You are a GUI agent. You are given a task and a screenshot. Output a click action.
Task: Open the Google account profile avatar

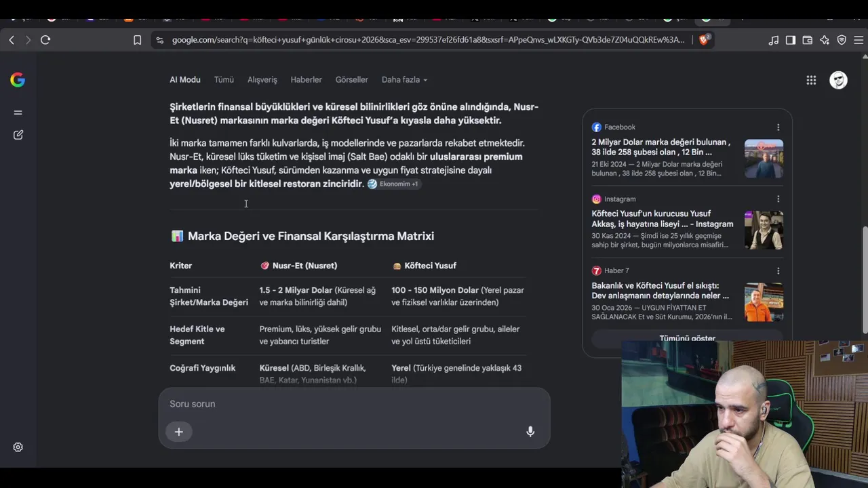click(838, 80)
